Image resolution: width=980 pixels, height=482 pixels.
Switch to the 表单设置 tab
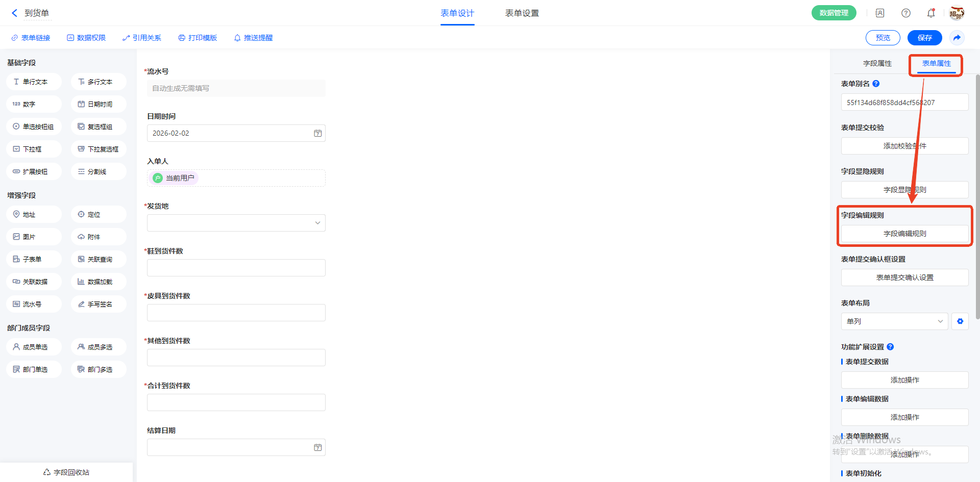pos(522,13)
